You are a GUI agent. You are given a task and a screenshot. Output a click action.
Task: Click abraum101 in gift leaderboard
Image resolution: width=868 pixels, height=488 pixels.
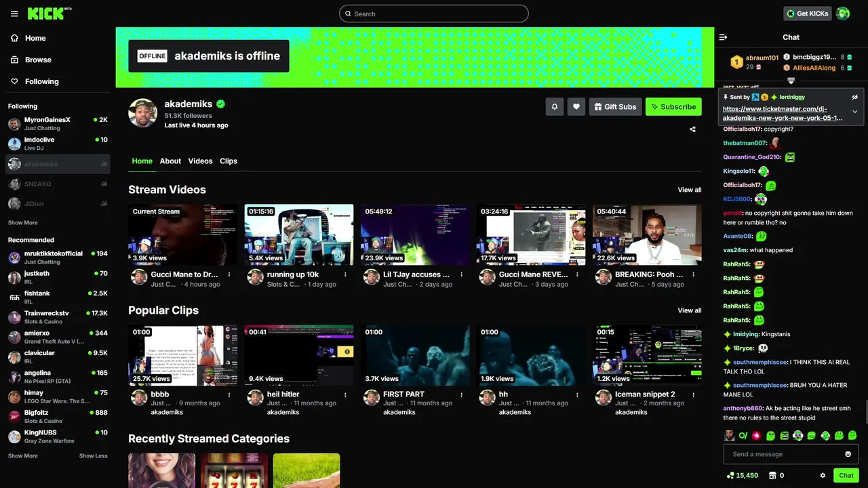[762, 58]
